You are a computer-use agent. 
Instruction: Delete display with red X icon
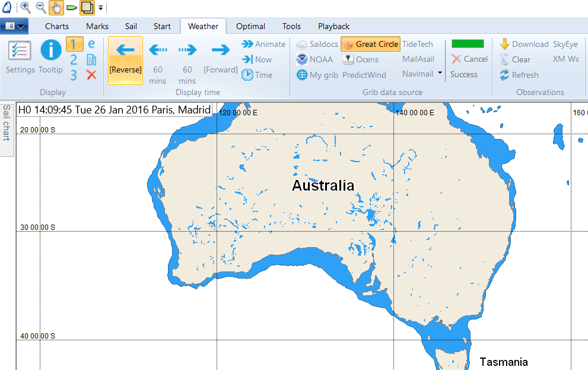pyautogui.click(x=91, y=75)
